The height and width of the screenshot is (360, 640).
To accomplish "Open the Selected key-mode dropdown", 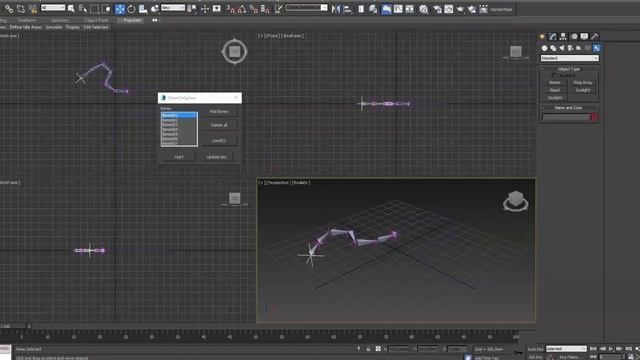I will (x=566, y=349).
